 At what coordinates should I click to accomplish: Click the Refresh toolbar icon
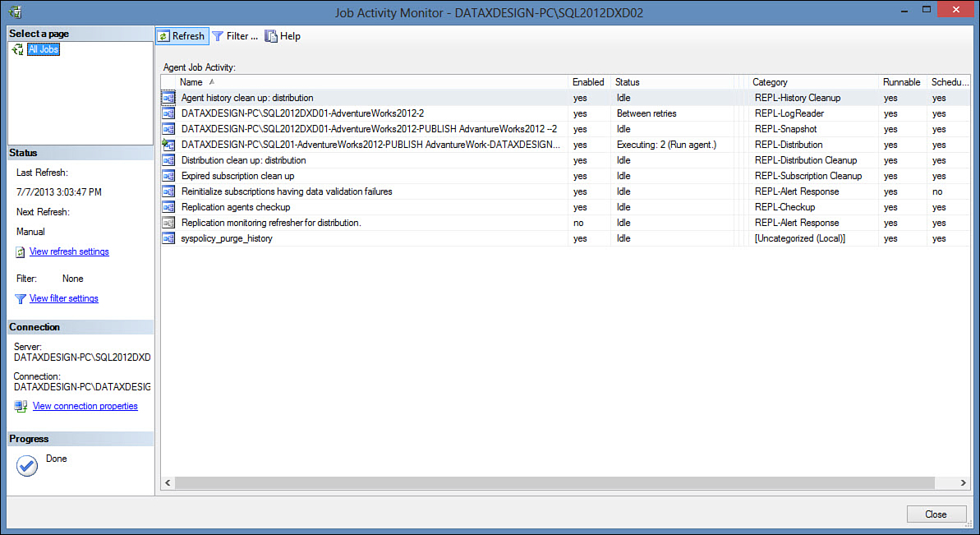164,36
